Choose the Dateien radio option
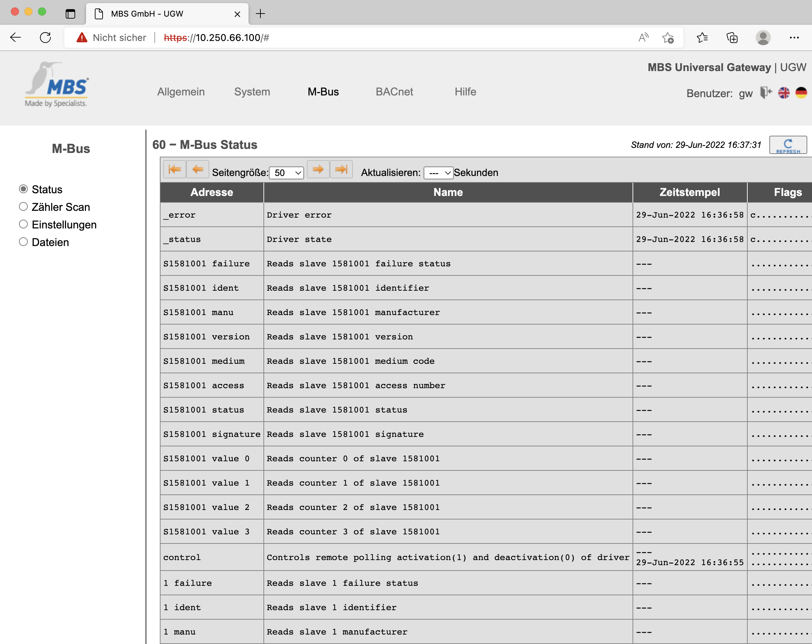The image size is (812, 644). (23, 242)
